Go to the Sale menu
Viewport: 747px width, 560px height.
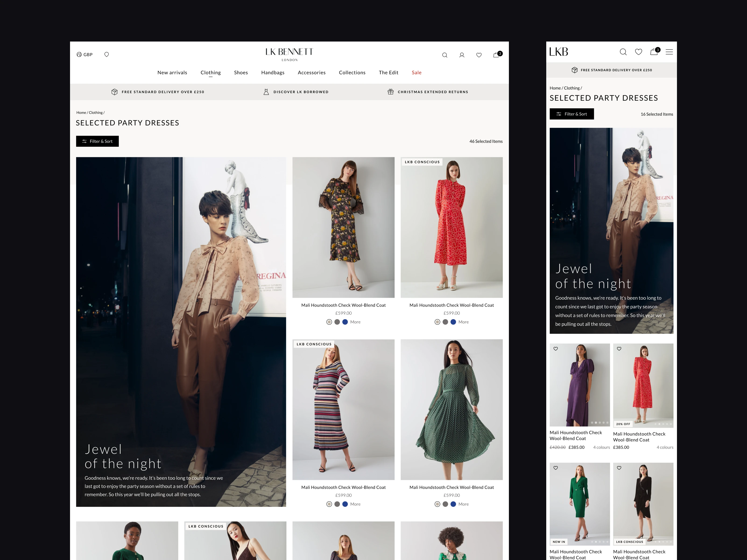(x=416, y=73)
